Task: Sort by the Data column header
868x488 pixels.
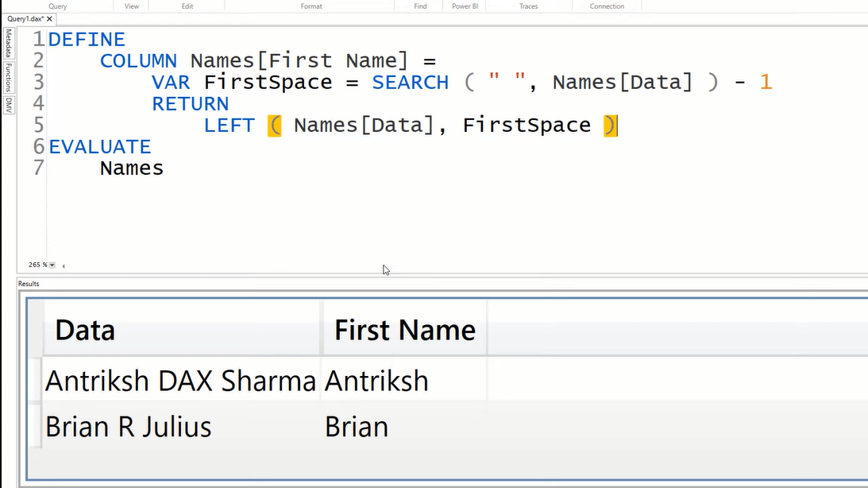Action: point(182,330)
